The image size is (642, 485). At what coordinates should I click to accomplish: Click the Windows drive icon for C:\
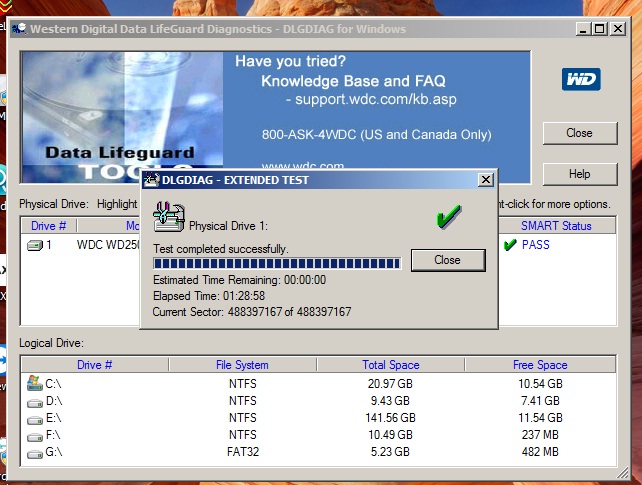coord(35,383)
